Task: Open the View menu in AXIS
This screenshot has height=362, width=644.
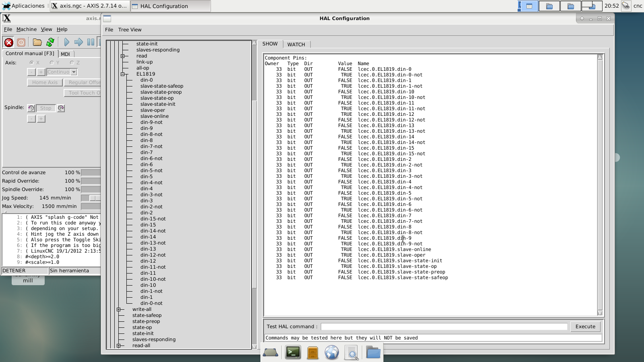Action: (x=46, y=29)
